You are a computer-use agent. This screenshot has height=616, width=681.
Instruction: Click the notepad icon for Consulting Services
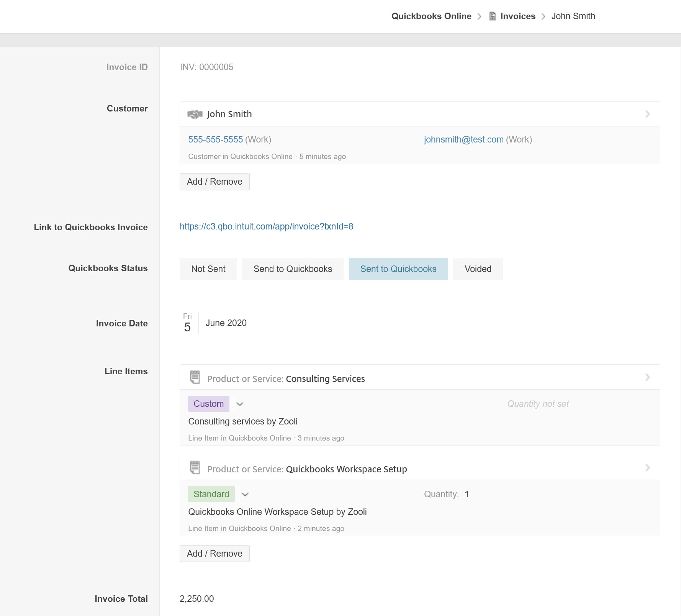(x=195, y=377)
